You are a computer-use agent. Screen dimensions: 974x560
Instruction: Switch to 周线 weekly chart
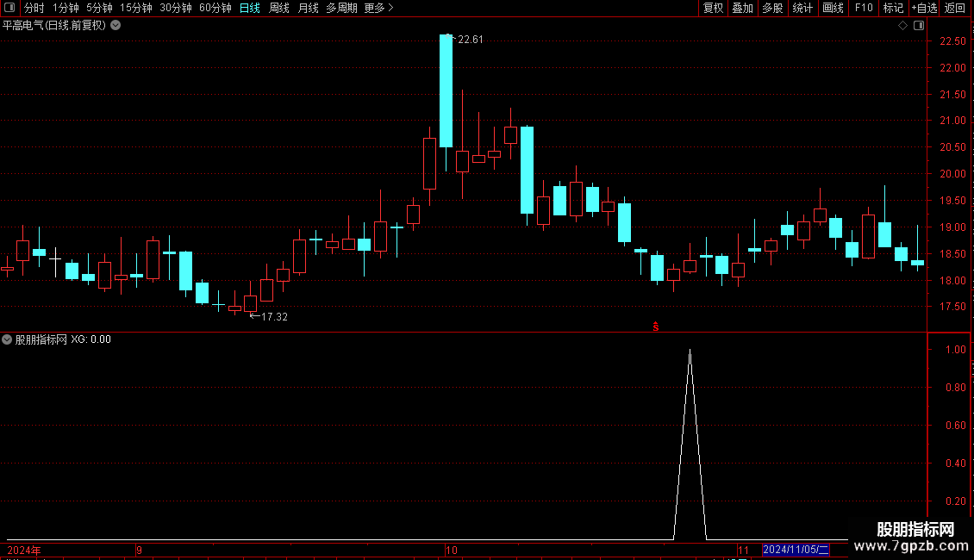[x=279, y=8]
